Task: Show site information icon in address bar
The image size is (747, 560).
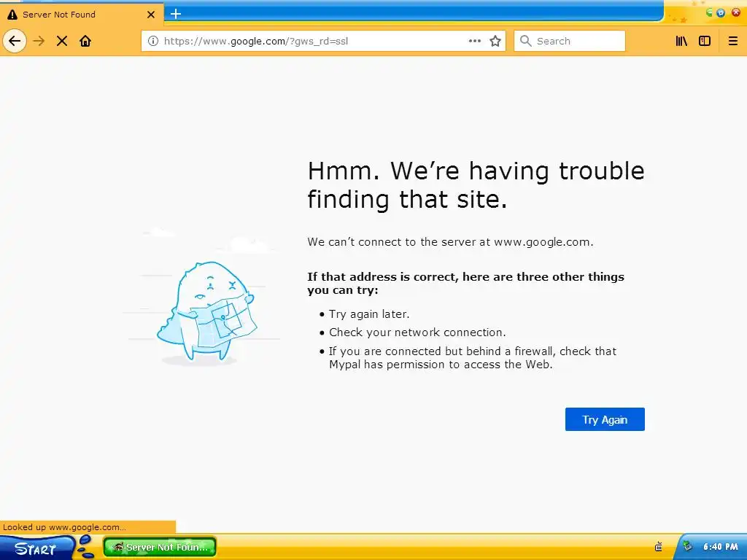Action: 153,41
